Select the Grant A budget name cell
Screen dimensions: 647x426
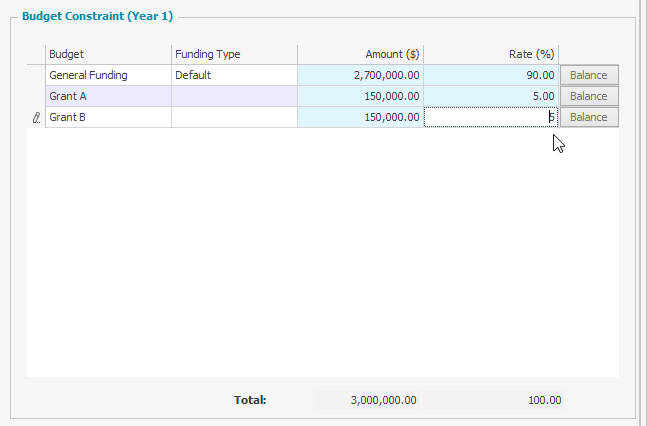tap(109, 96)
